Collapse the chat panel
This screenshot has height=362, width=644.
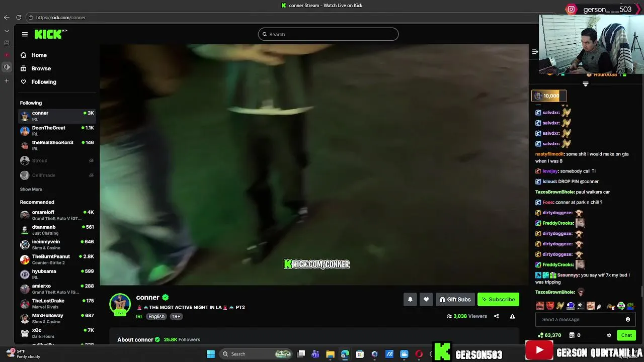[x=535, y=52]
